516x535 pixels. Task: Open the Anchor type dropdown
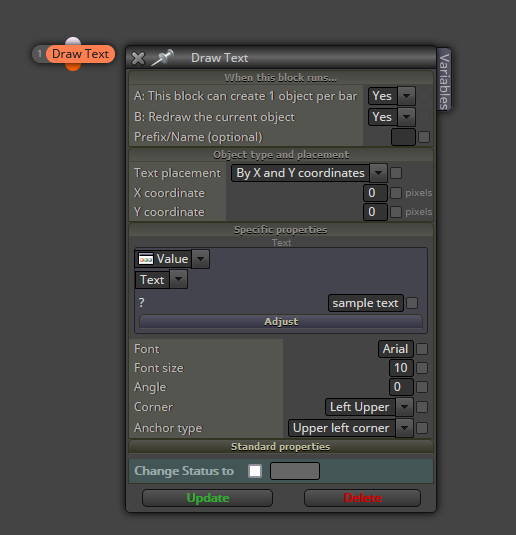click(404, 428)
